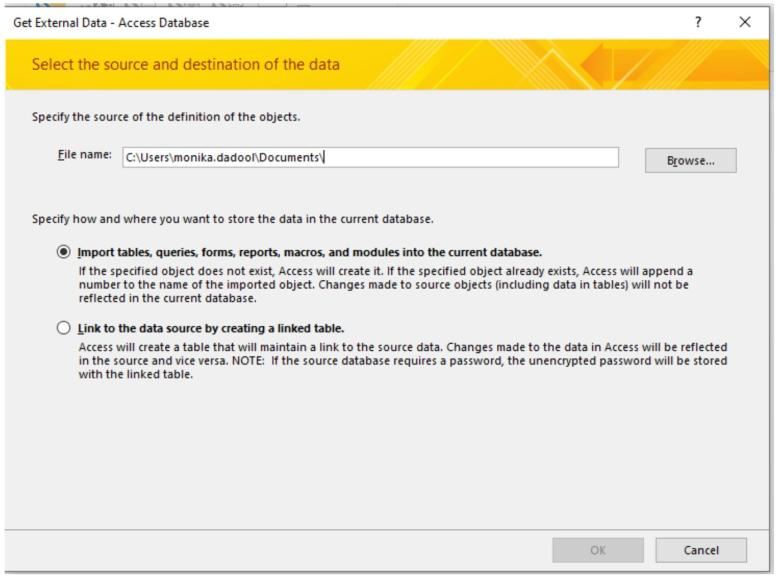Close the Get External Data dialog
This screenshot has height=577, width=776.
(x=745, y=22)
